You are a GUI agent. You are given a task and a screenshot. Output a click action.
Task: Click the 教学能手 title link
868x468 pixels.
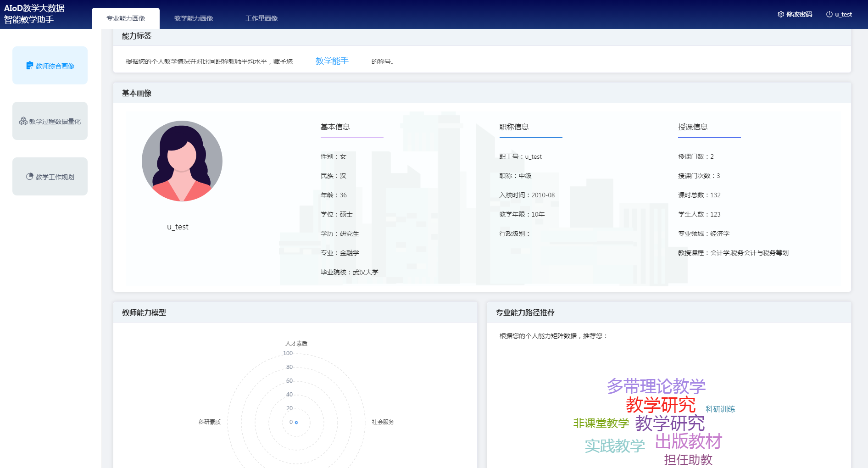click(x=332, y=61)
